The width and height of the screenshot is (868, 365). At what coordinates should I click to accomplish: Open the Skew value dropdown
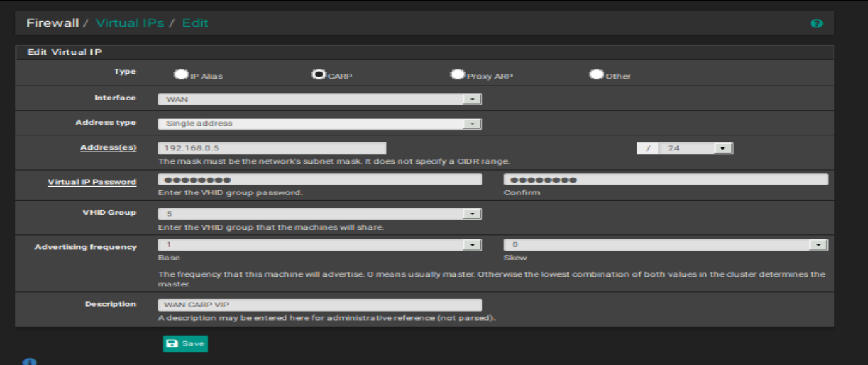coord(666,244)
